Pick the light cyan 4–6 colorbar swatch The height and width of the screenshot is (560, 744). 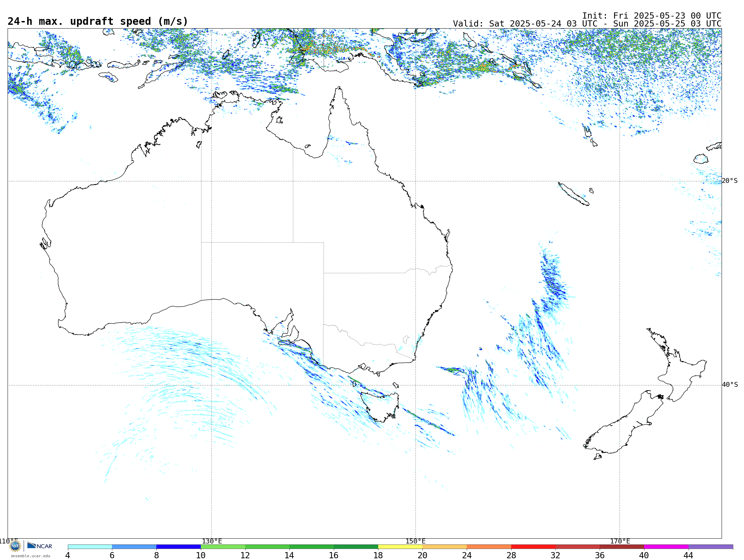90,547
